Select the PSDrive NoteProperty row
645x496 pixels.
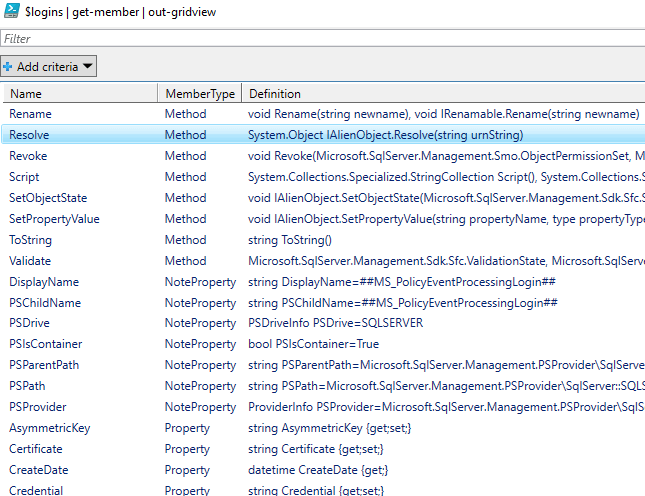[323, 323]
